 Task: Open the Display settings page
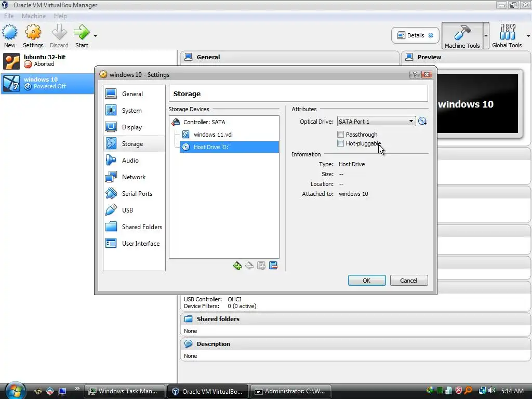tap(134, 127)
